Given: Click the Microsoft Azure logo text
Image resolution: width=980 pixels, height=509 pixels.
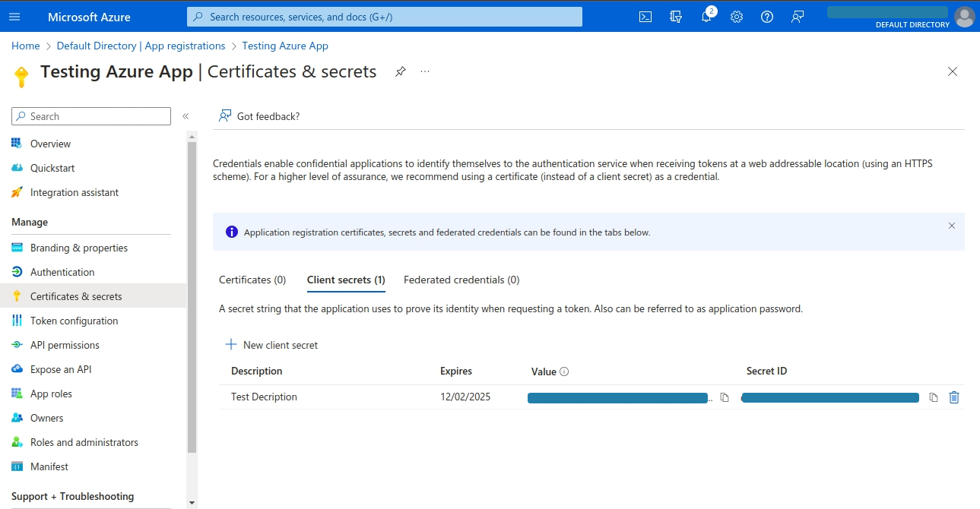Looking at the screenshot, I should coord(89,17).
